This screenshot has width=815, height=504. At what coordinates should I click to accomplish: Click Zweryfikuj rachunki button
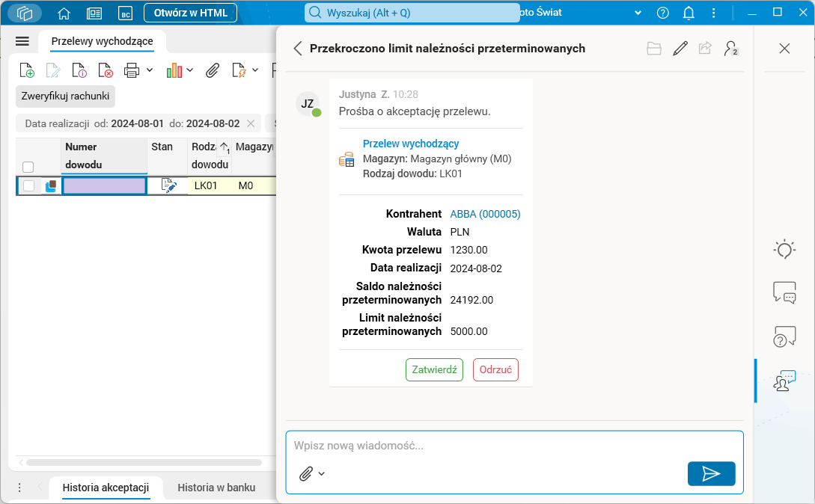point(66,96)
